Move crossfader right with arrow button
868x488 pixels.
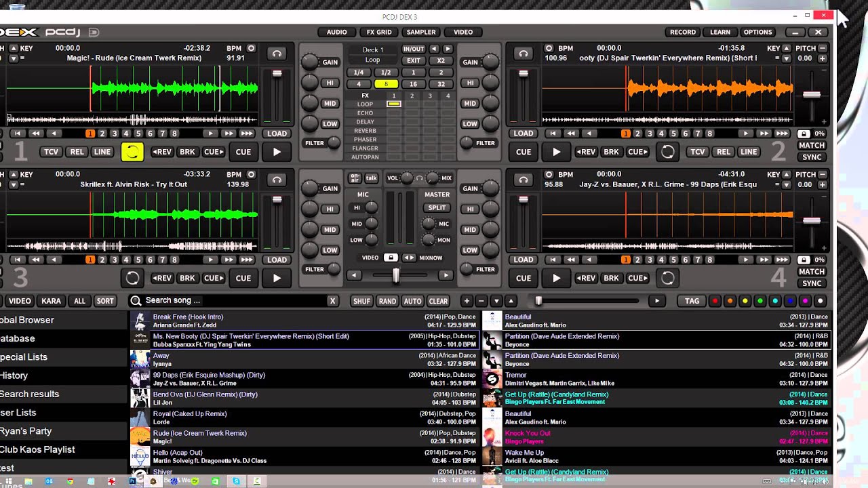(445, 275)
